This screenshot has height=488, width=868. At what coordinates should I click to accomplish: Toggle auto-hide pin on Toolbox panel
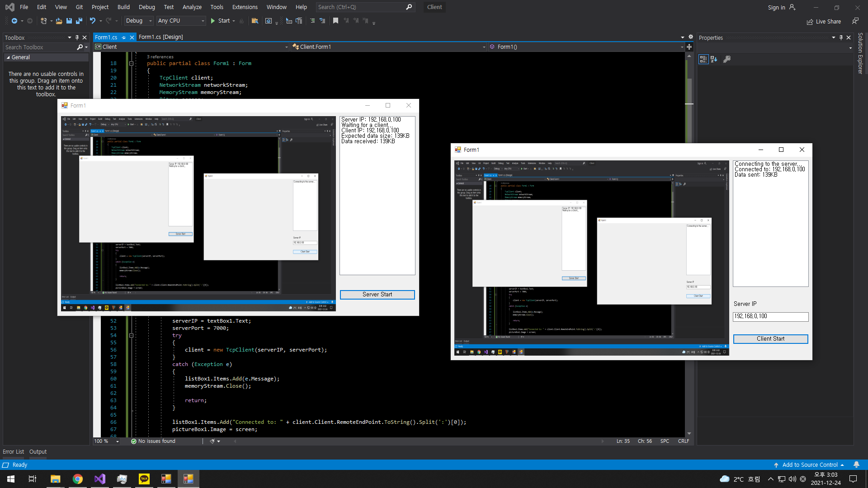pyautogui.click(x=77, y=38)
